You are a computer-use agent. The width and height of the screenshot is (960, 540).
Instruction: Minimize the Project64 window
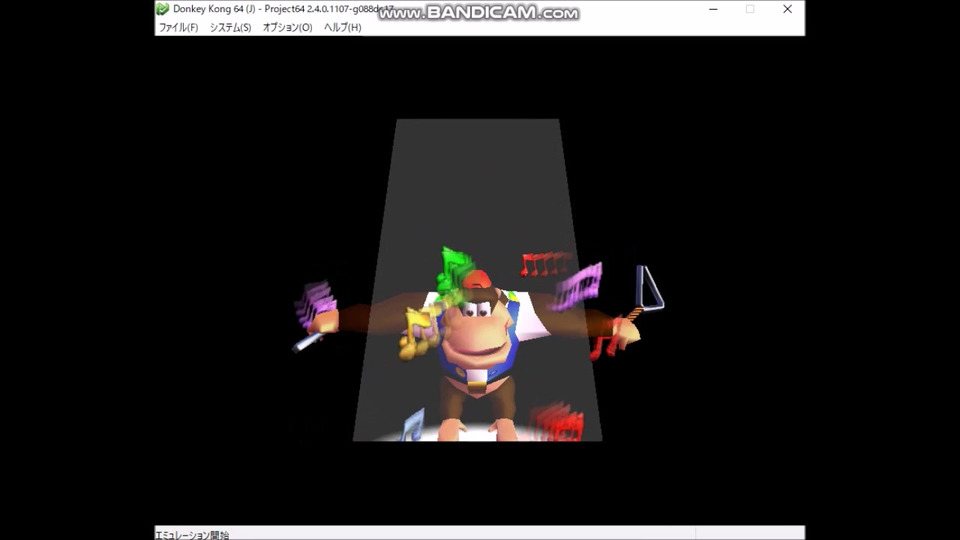(713, 9)
